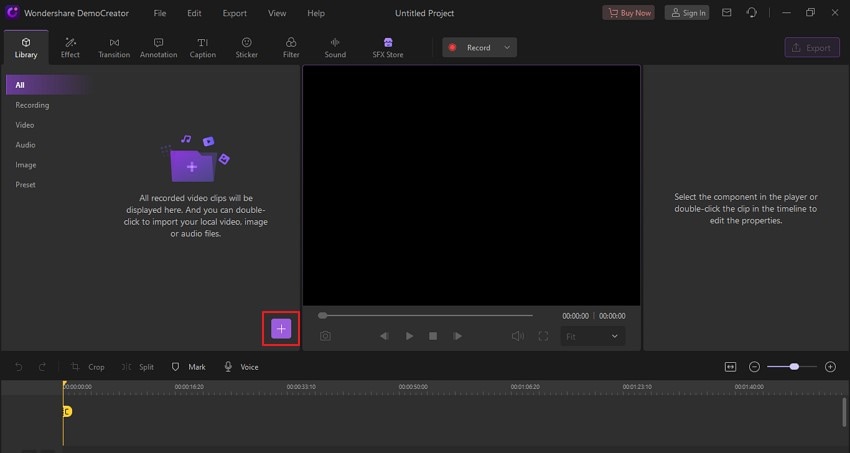Open the Export menu in the menu bar

(234, 13)
